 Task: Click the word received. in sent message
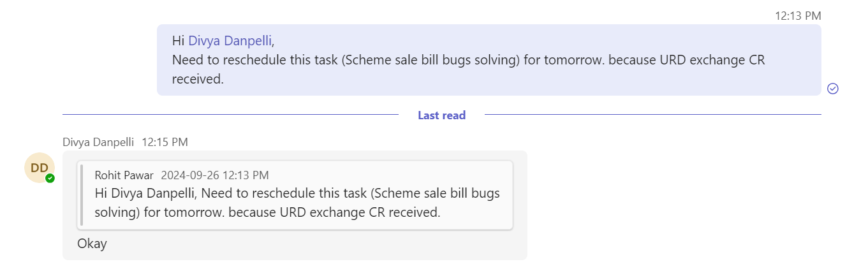[198, 80]
